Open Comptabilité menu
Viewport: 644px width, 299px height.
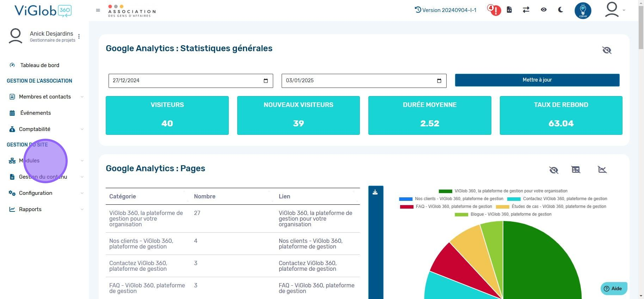(35, 129)
